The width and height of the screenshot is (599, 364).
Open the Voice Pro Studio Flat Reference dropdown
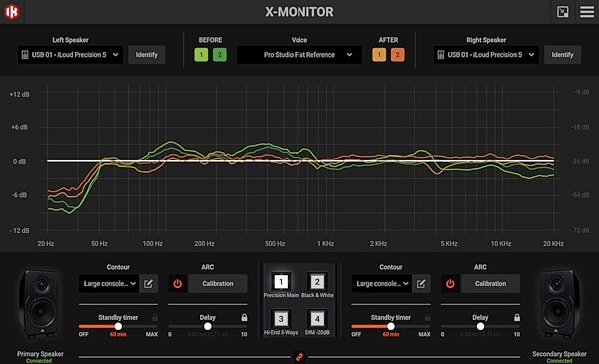tap(299, 55)
